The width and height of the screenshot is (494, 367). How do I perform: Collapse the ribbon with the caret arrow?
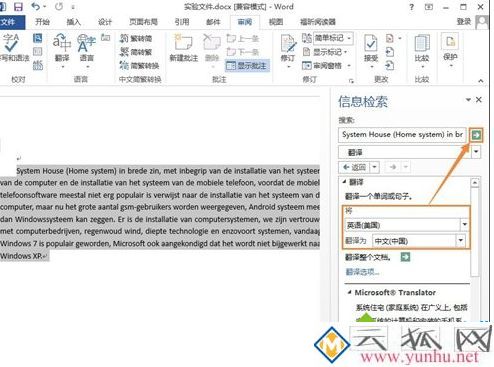point(481,81)
